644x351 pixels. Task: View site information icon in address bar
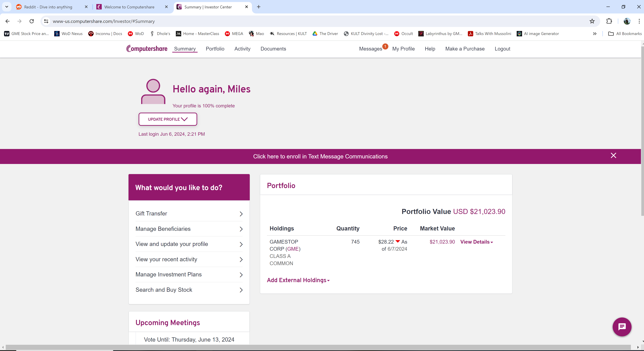click(x=46, y=21)
